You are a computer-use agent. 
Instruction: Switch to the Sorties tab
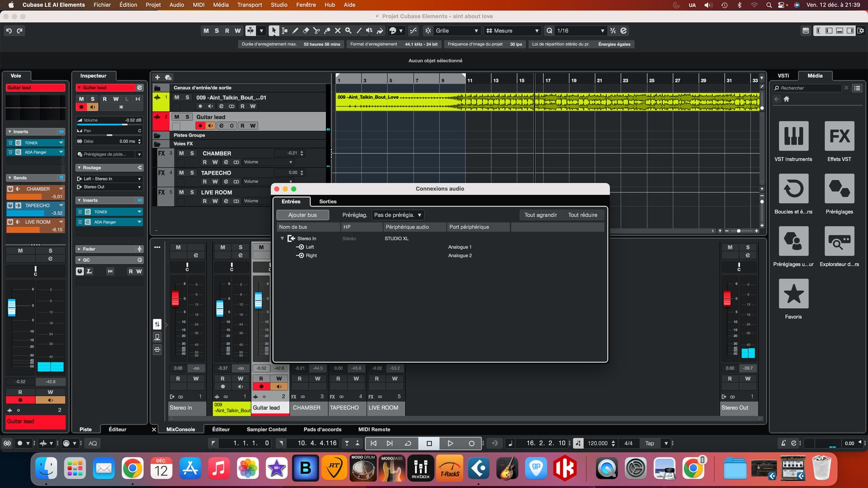pos(328,202)
